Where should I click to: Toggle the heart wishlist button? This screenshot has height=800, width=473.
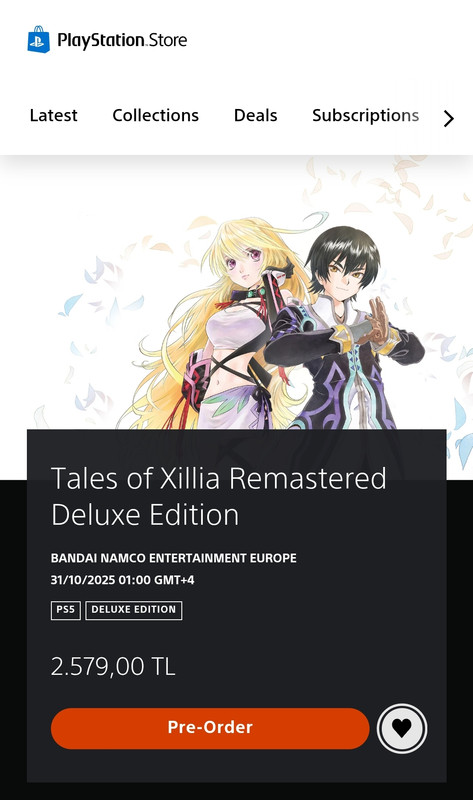(402, 728)
